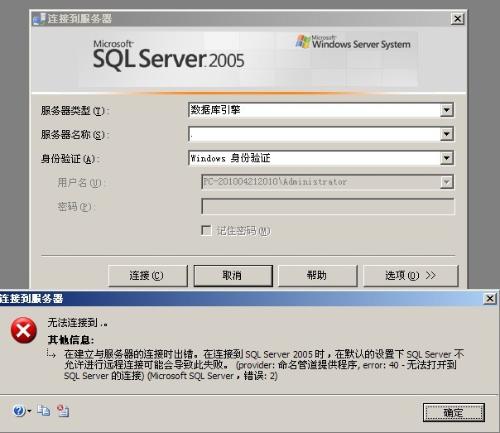Open the 身份验证 dropdown list
Image resolution: width=500 pixels, height=433 pixels.
coord(446,158)
